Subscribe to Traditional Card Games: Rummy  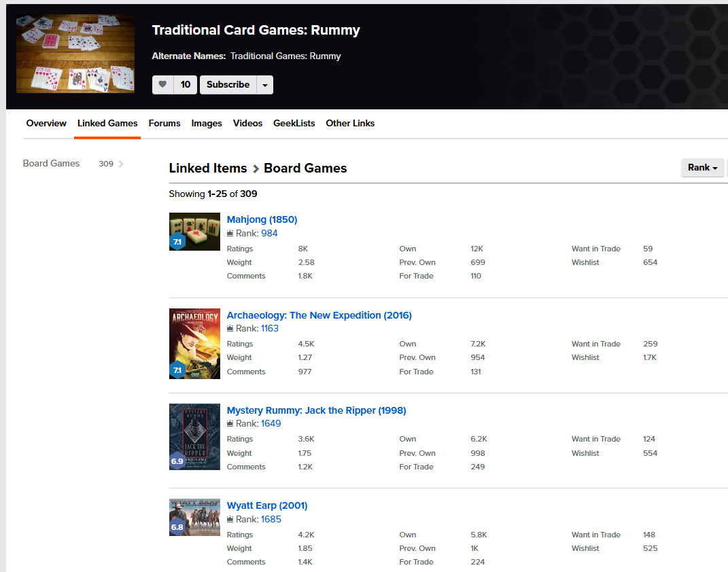click(228, 85)
